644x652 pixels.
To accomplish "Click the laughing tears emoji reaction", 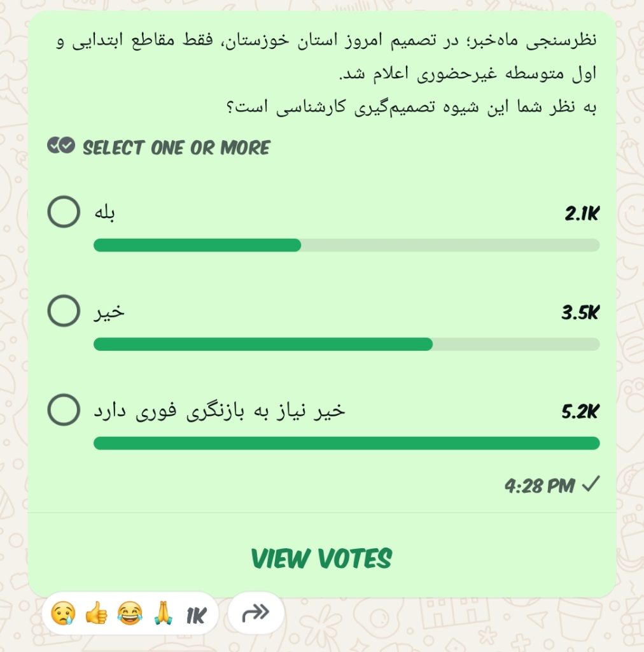I will pos(130,614).
